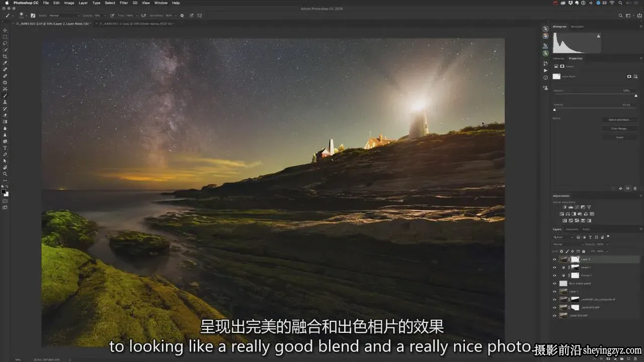The height and width of the screenshot is (362, 644).
Task: Click the Select and Mask button
Action: click(x=619, y=120)
